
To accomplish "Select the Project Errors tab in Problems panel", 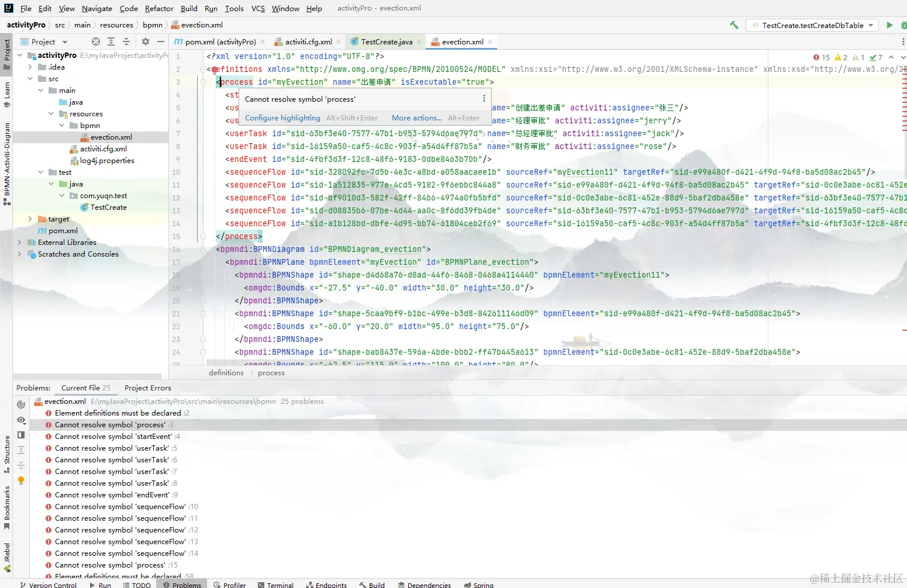I will point(147,388).
